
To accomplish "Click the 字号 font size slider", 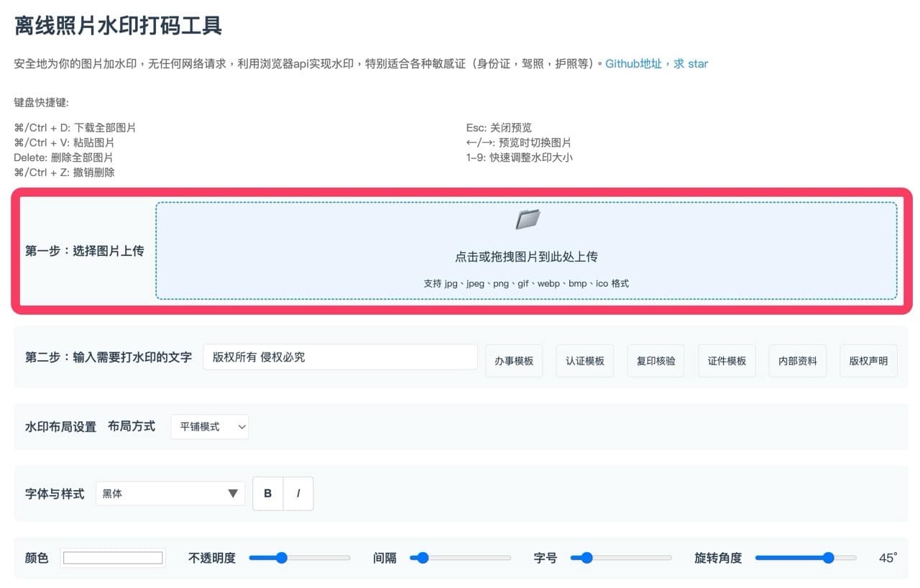I will (x=621, y=558).
